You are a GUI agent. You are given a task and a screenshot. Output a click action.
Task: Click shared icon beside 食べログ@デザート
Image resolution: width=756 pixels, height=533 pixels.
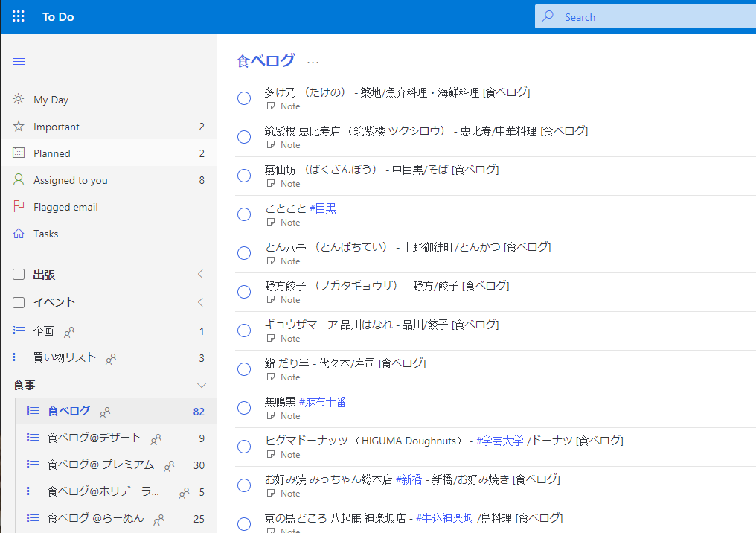coord(156,439)
